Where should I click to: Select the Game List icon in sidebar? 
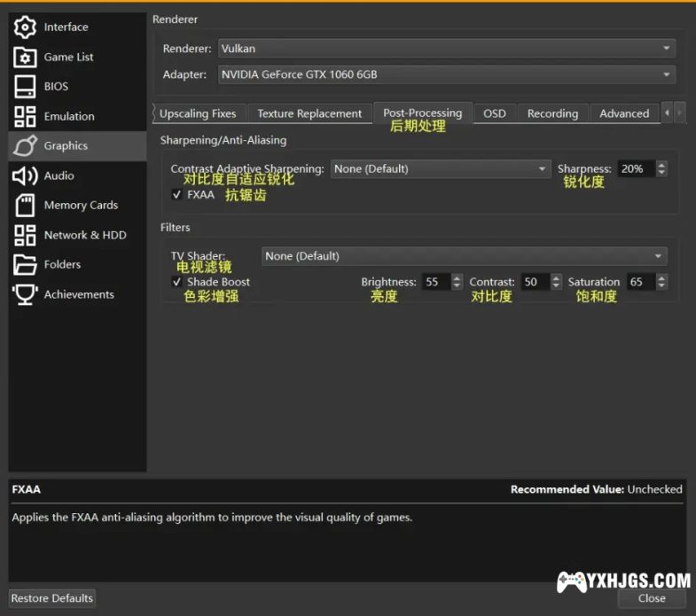[25, 57]
